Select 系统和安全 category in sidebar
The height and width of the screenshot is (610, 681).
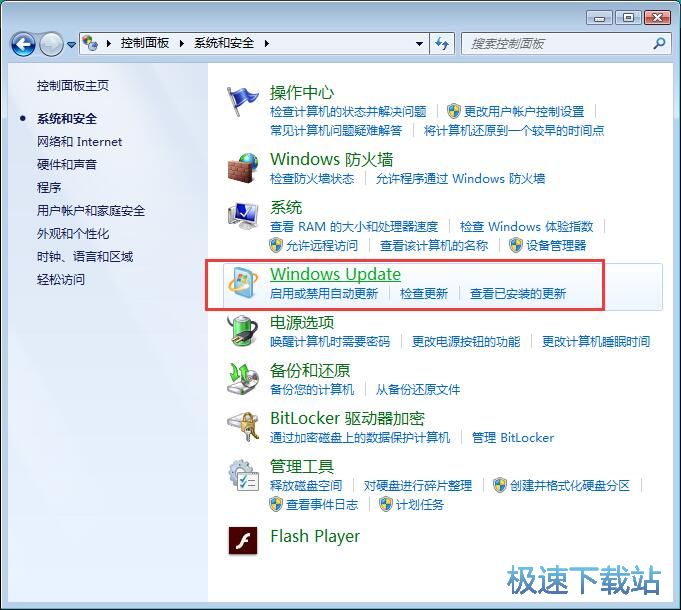tap(67, 119)
